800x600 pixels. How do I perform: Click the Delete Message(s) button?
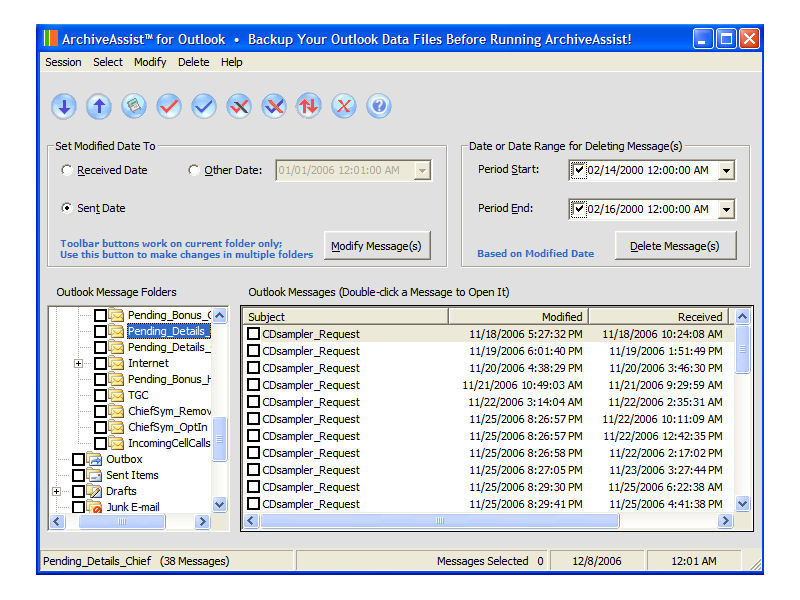675,246
